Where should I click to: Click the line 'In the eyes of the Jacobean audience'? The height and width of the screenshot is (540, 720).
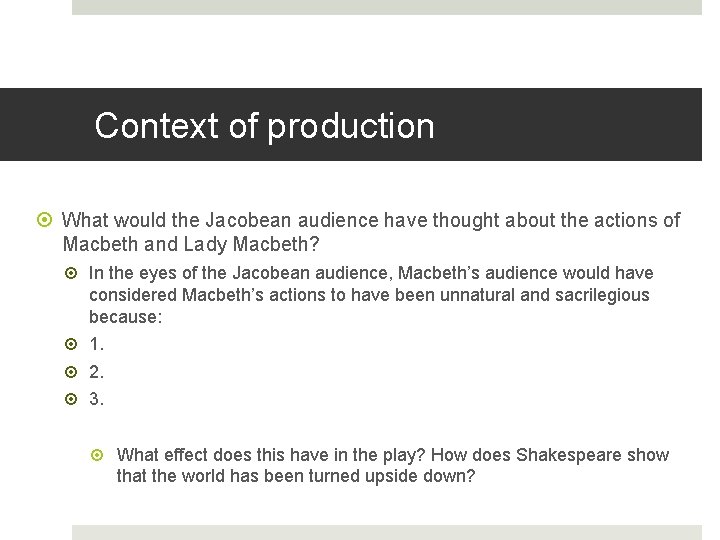[239, 273]
